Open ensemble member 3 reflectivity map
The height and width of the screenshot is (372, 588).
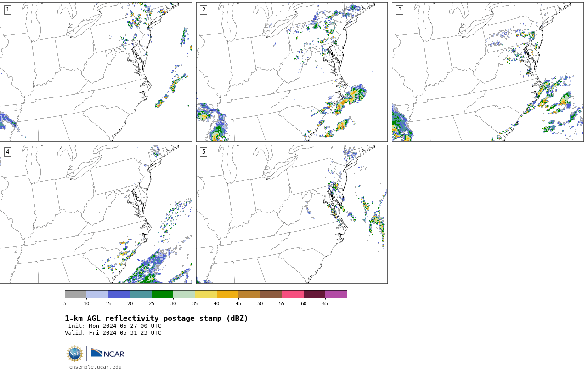[488, 72]
